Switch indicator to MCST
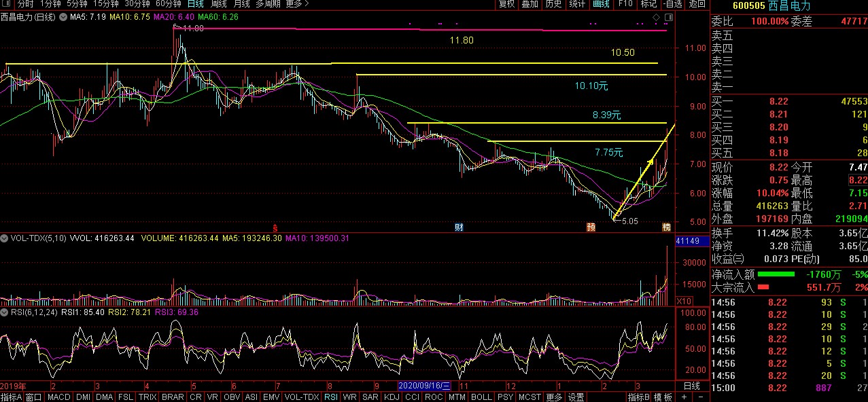The height and width of the screenshot is (402, 868). (x=530, y=397)
